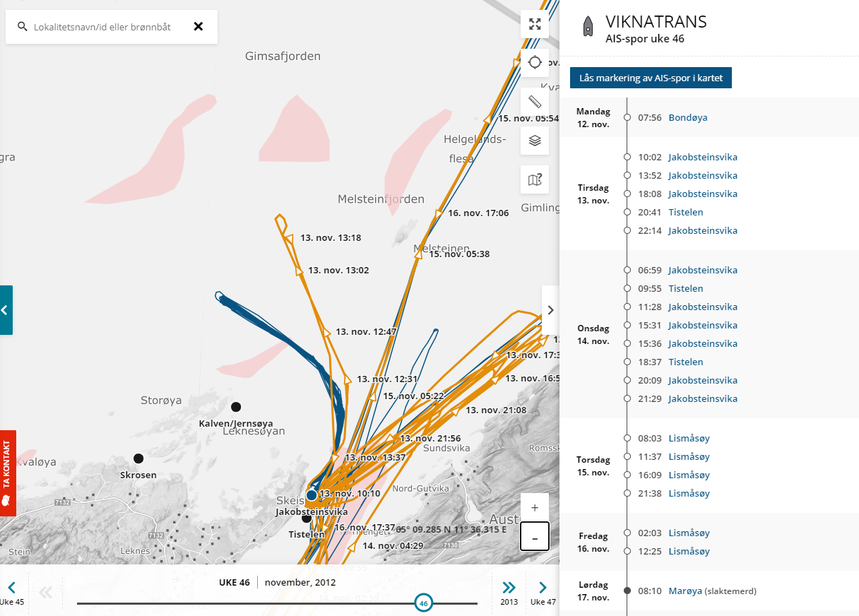
Task: Click the 14. nov. 04:29 track label
Action: tap(393, 545)
